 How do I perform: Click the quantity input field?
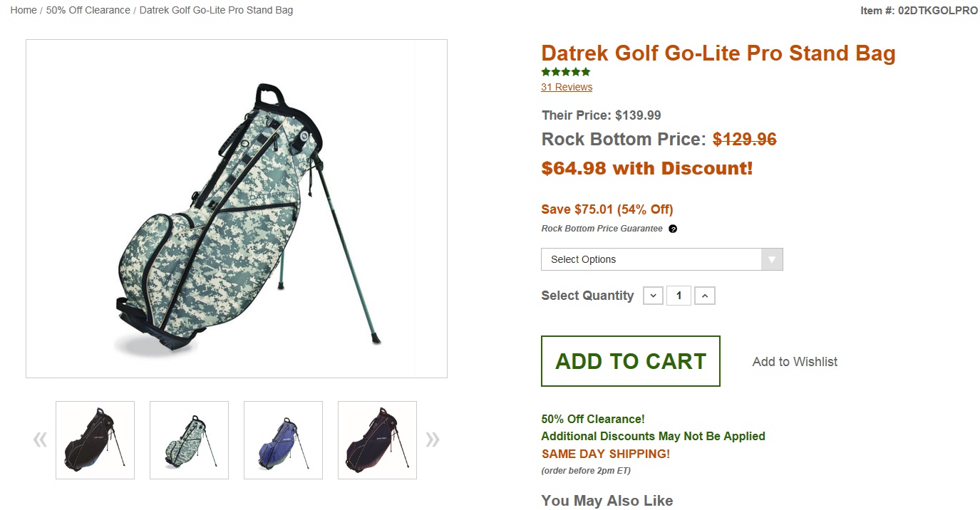click(679, 296)
